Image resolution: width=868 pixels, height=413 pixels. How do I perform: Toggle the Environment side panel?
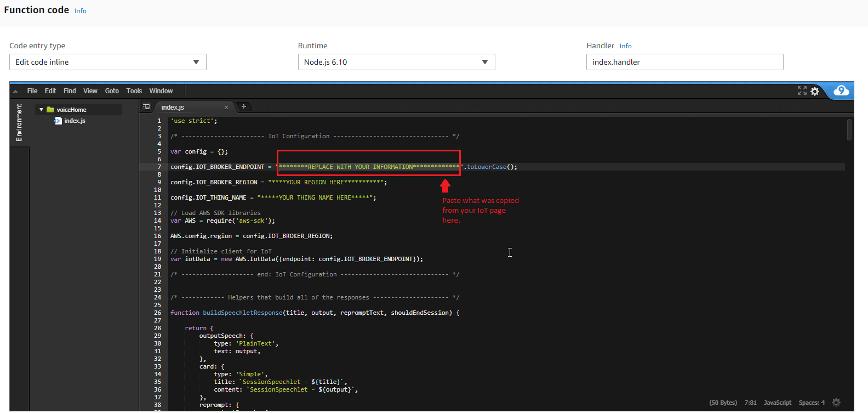click(19, 122)
